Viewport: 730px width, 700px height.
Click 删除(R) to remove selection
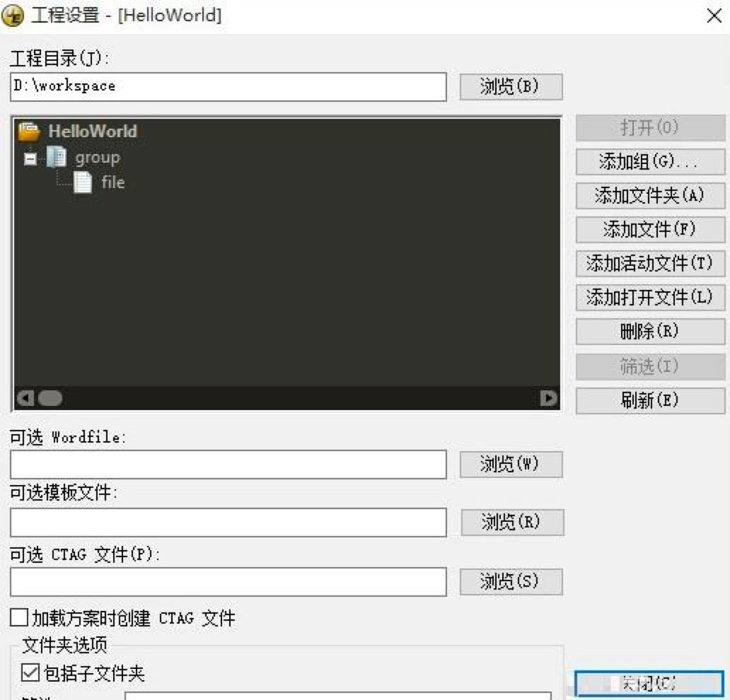click(x=649, y=331)
